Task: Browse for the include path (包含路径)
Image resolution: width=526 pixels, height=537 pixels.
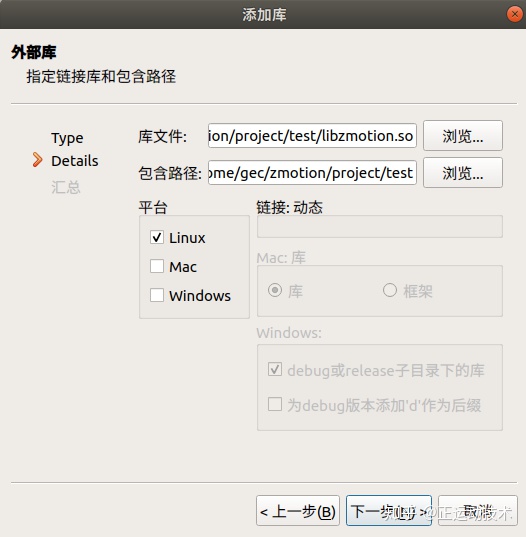Action: click(x=463, y=173)
